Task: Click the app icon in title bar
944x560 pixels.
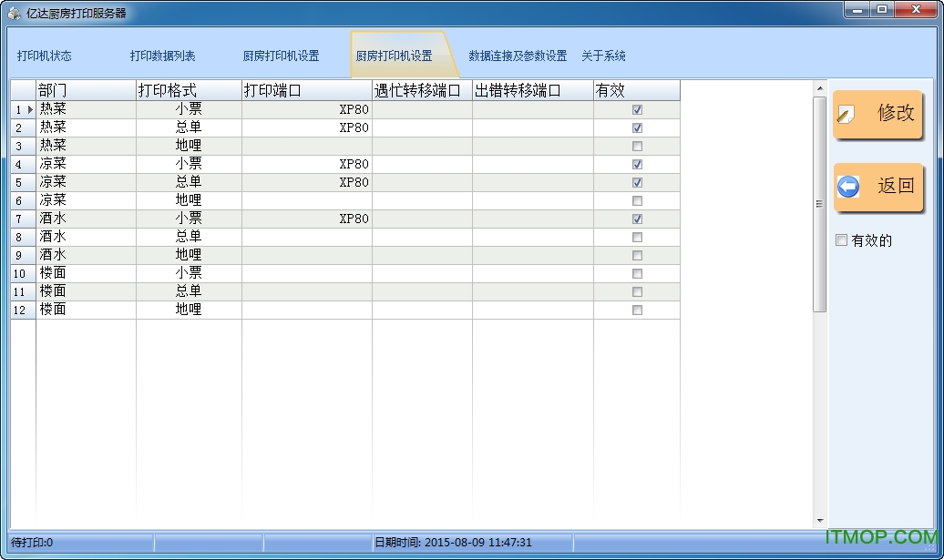Action: coord(14,14)
